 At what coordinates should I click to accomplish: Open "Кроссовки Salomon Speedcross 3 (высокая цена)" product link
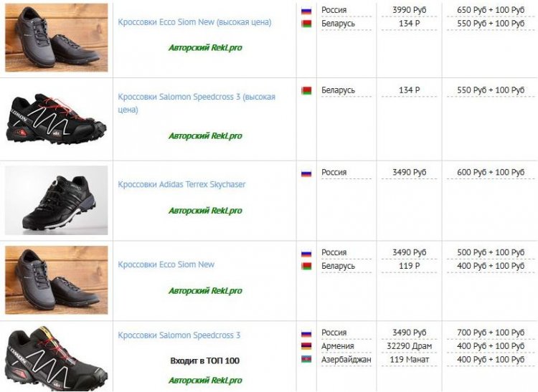196,97
